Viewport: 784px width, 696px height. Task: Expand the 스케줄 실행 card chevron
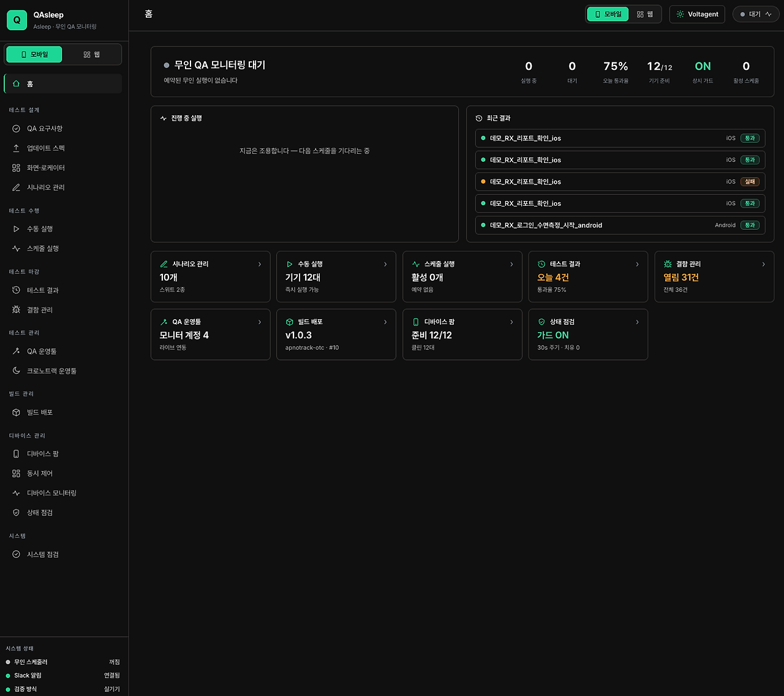point(511,264)
